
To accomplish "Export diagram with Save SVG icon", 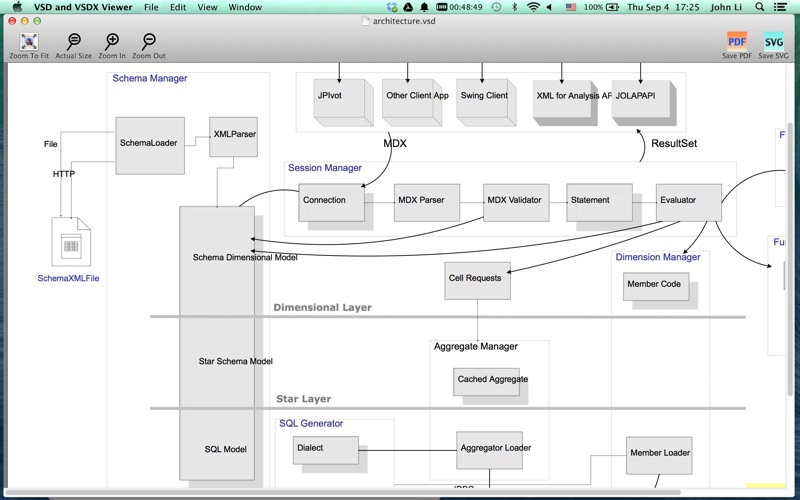I will click(773, 42).
